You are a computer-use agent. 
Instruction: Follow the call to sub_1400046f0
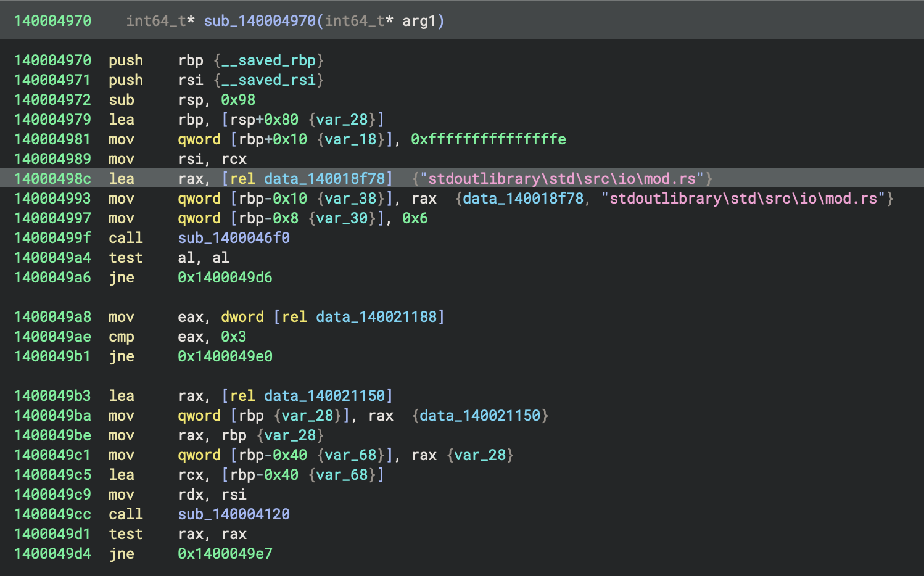click(234, 238)
